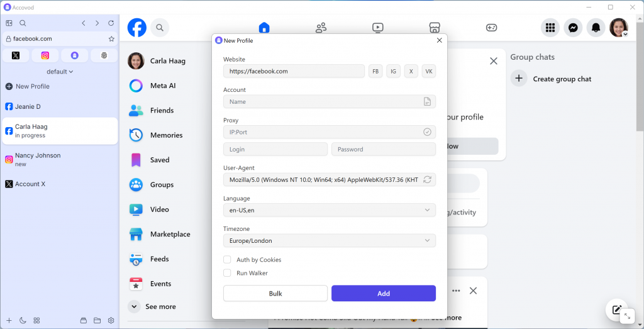Click the proxy check icon in the IP:Port field
Viewport: 644px width, 329px height.
coord(427,132)
